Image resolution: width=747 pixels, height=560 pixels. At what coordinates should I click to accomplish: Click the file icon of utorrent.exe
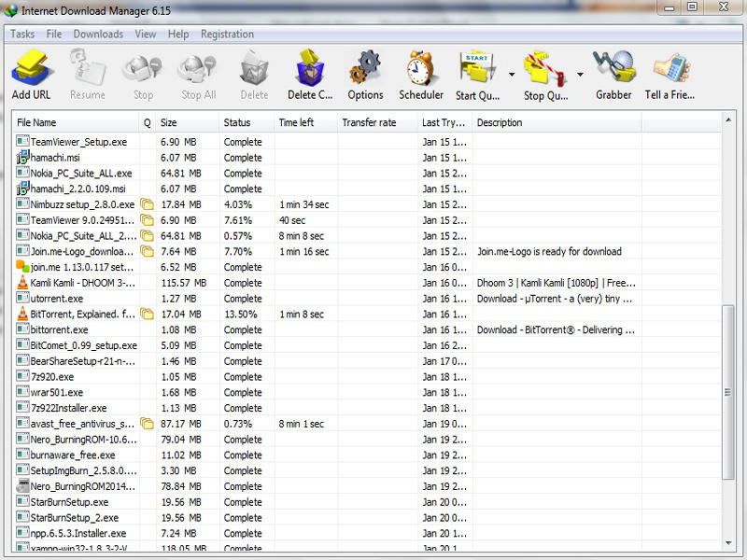[x=22, y=298]
